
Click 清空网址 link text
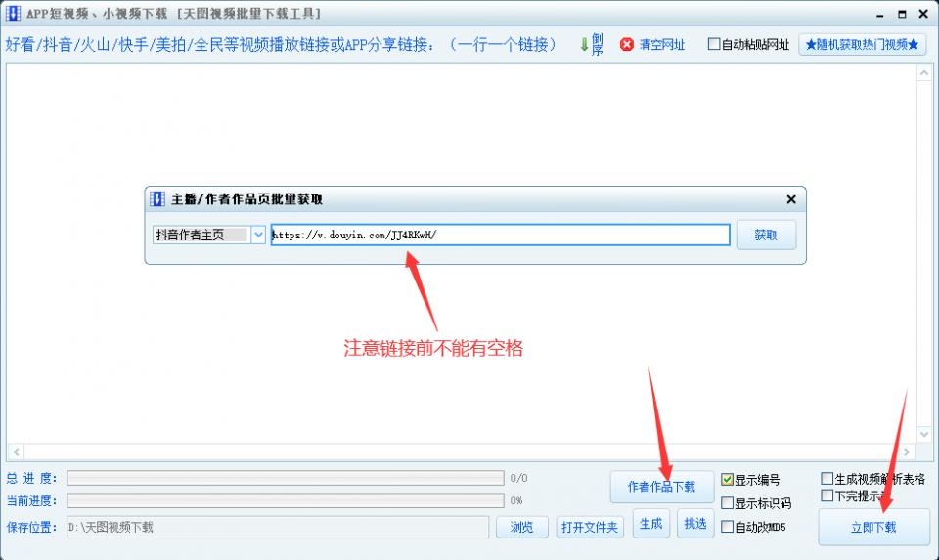[x=662, y=44]
